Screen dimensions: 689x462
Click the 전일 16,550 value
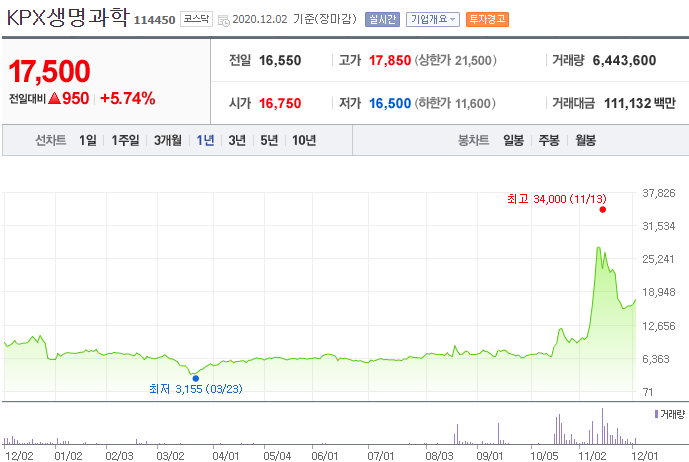tap(280, 60)
